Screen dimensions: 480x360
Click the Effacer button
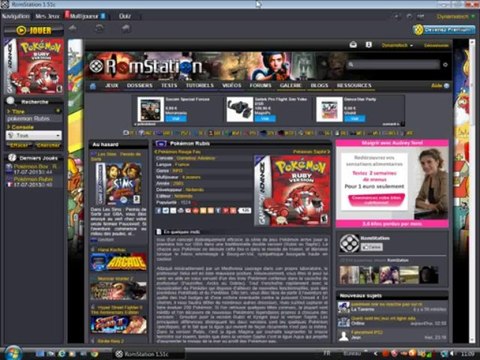click(19, 145)
